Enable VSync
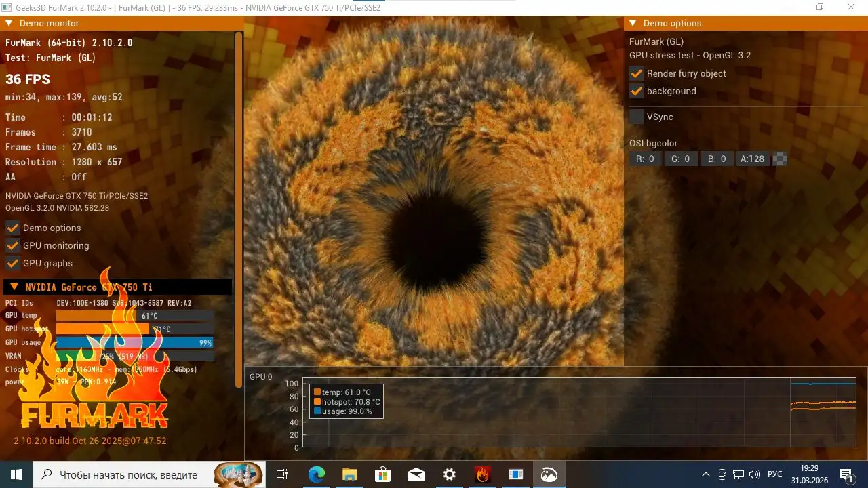The height and width of the screenshot is (488, 868). [x=636, y=116]
